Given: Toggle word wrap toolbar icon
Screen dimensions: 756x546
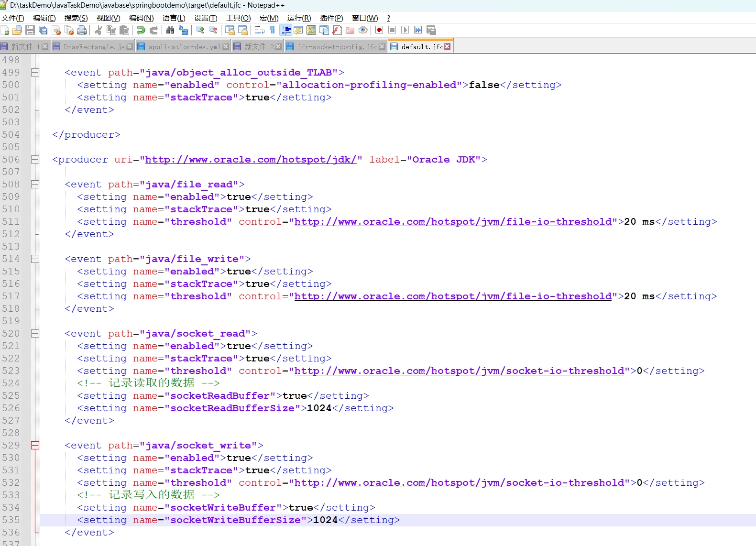Looking at the screenshot, I should click(x=260, y=30).
